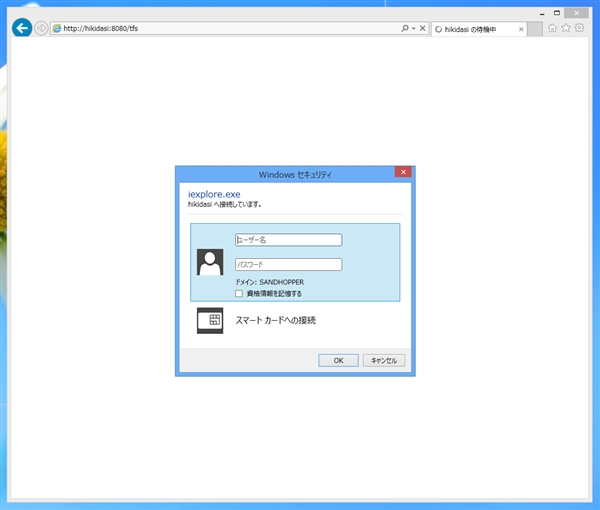This screenshot has width=600, height=510.
Task: Click the browser forward arrow button
Action: click(x=41, y=28)
